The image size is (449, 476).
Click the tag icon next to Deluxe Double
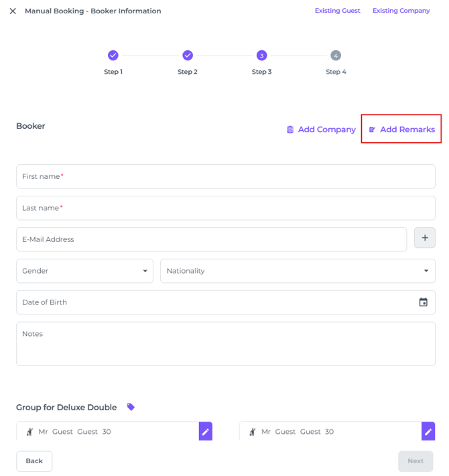pyautogui.click(x=131, y=407)
